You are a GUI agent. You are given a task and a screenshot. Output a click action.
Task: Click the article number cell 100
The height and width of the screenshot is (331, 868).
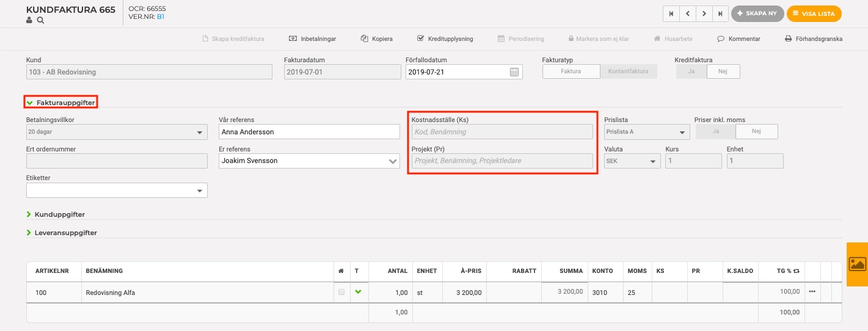[54, 293]
